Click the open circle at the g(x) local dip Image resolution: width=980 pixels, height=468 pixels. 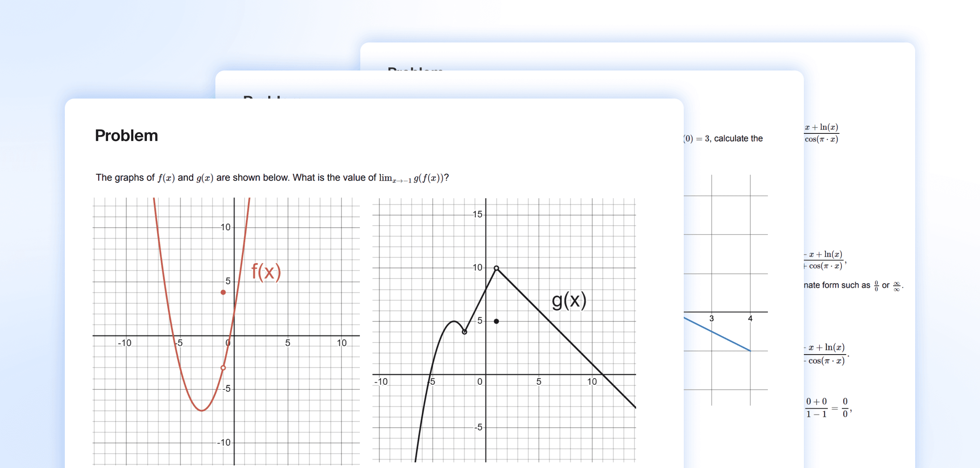pos(464,332)
